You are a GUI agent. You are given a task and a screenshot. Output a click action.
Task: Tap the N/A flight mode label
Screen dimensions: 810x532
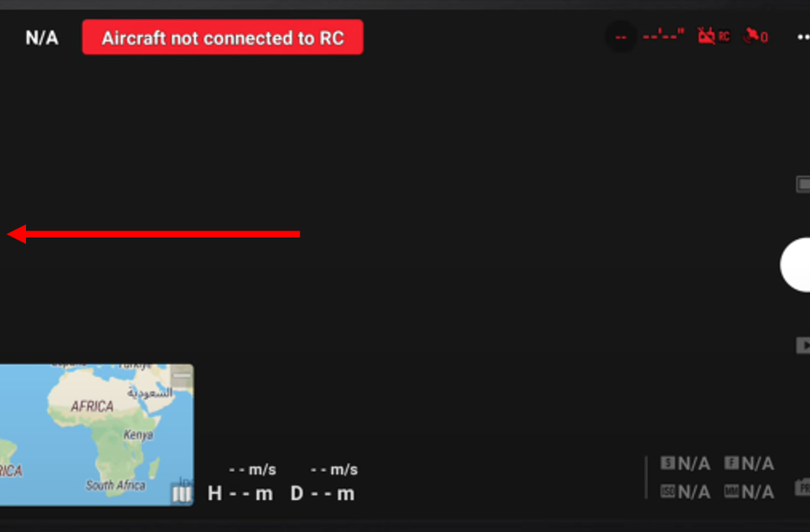tap(42, 38)
